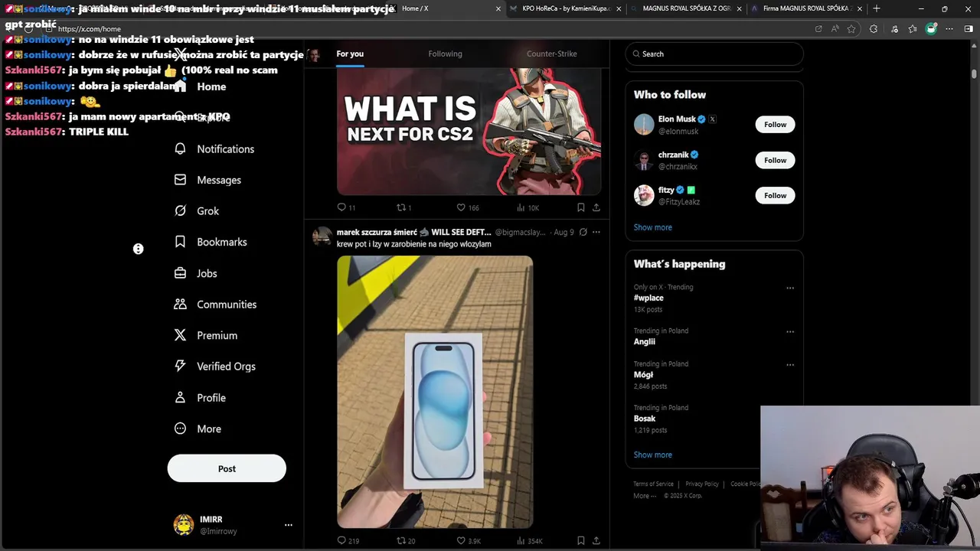Go to Home in the X sidebar
Screen dimensions: 980x551
point(201,86)
